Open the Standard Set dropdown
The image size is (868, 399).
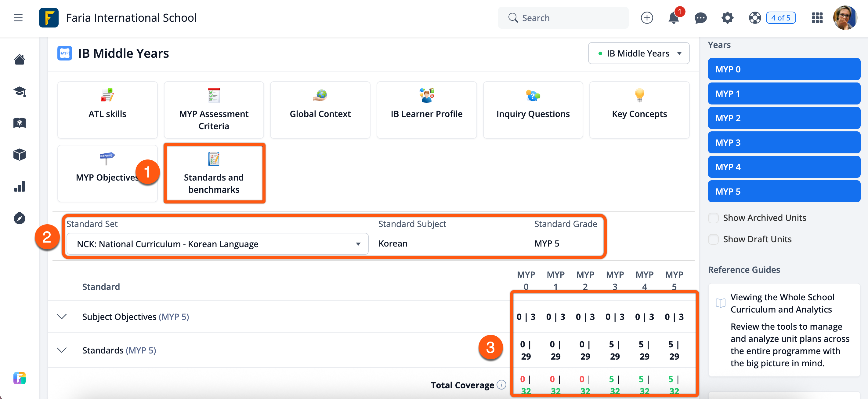(217, 243)
